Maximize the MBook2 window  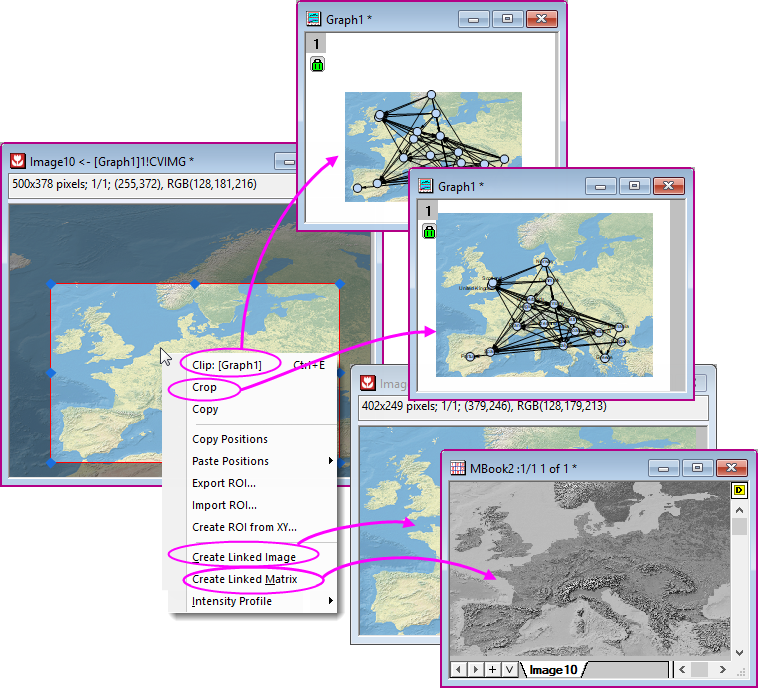697,468
